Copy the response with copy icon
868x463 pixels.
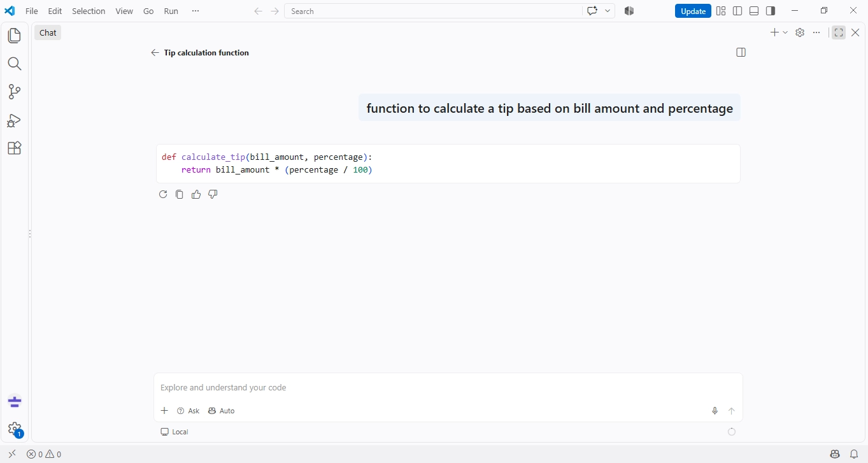[x=180, y=194]
